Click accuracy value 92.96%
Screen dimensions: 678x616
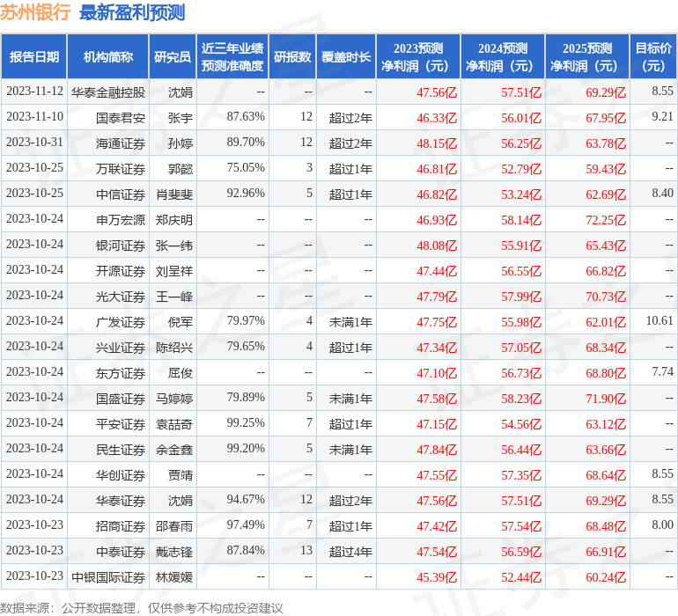[x=246, y=194]
